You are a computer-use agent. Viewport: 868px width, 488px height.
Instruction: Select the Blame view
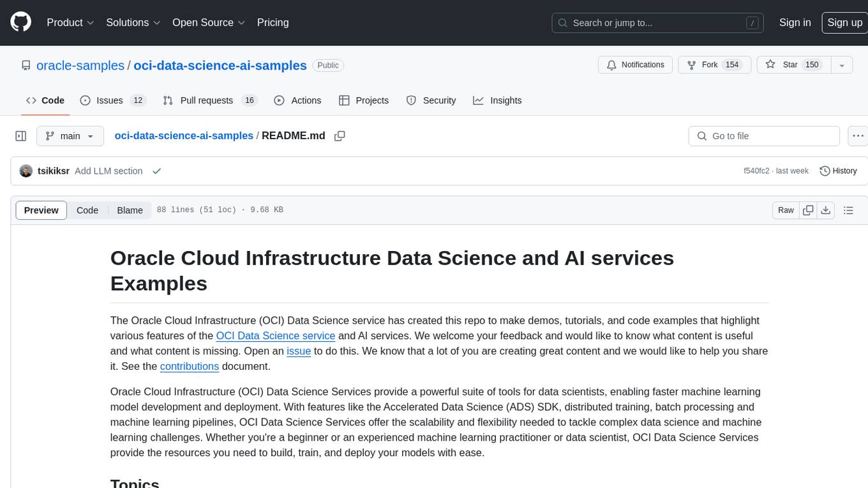(x=130, y=210)
